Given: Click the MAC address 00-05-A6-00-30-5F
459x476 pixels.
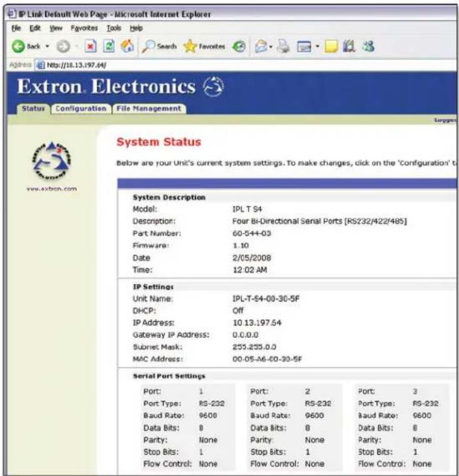Looking at the screenshot, I should point(267,359).
